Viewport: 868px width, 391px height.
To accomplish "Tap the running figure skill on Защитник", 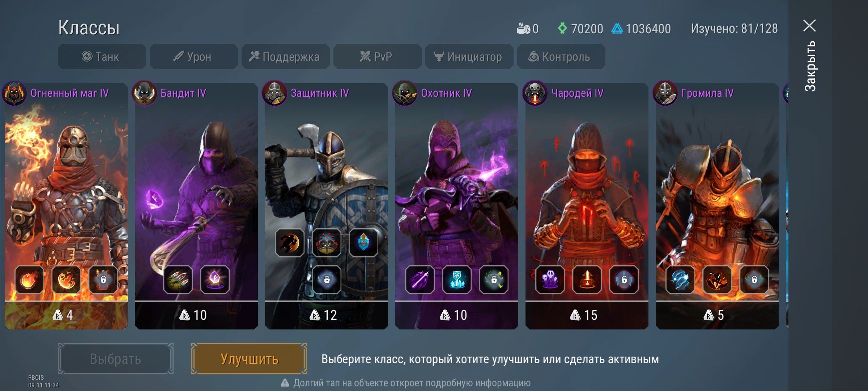I will pyautogui.click(x=290, y=243).
